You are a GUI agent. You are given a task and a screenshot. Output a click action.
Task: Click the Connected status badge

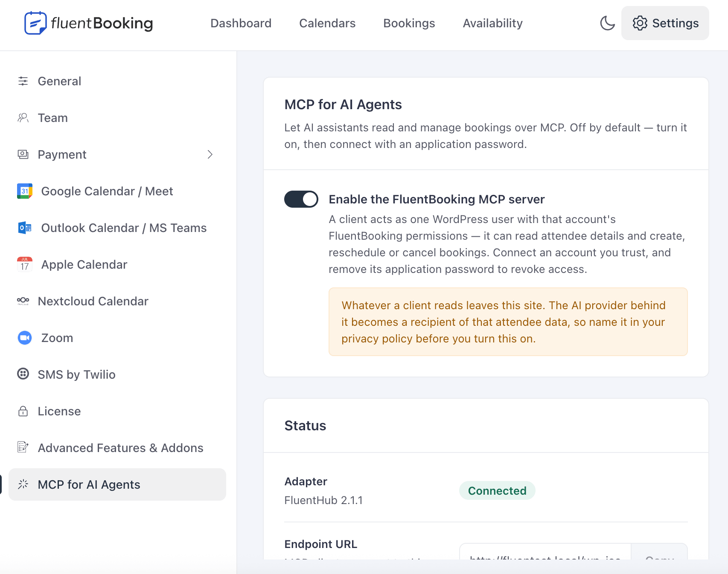tap(497, 490)
